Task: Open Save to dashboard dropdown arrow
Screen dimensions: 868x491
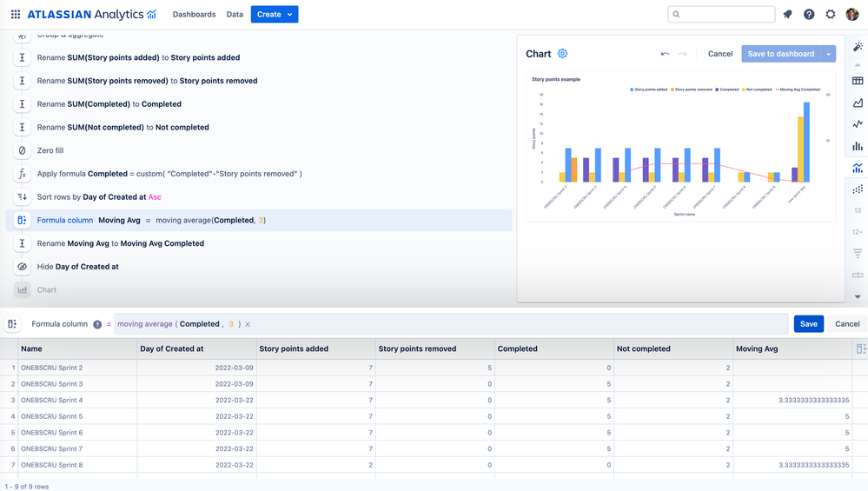Action: (x=829, y=54)
